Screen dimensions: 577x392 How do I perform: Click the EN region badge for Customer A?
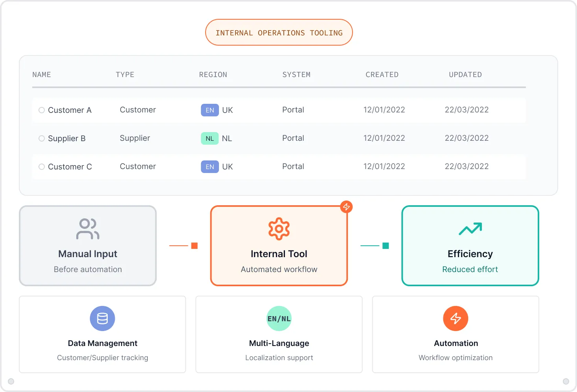coord(209,110)
